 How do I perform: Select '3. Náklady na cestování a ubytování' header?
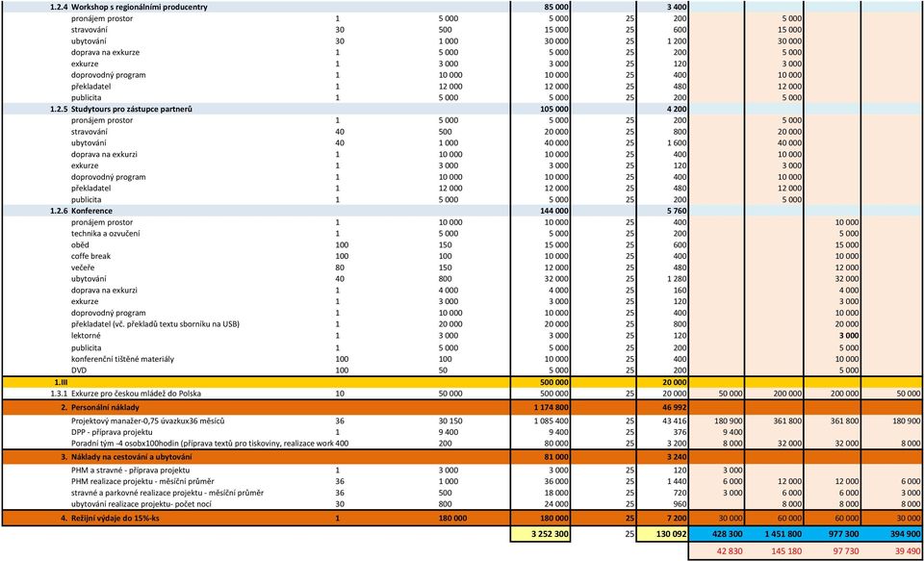pos(125,457)
